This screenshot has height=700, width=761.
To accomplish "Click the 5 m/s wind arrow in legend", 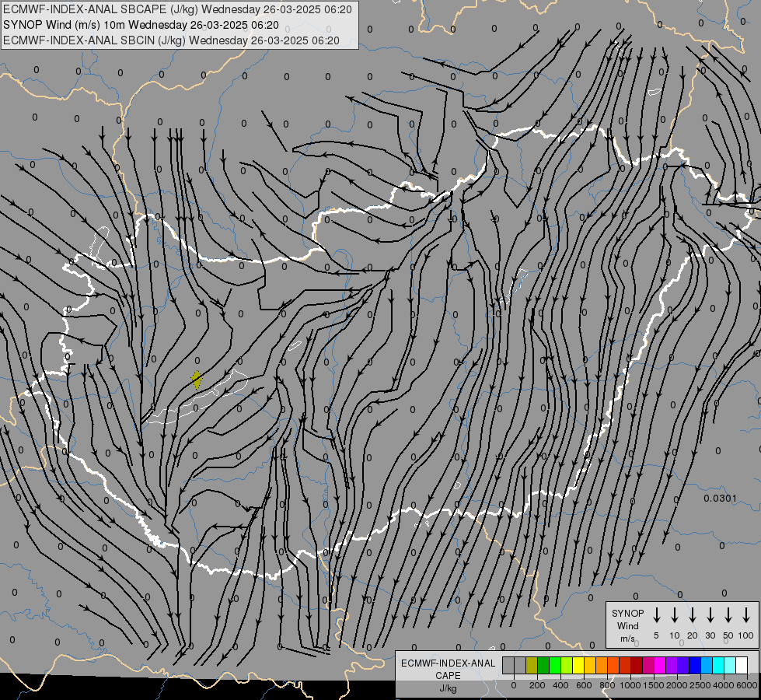I will tap(656, 615).
